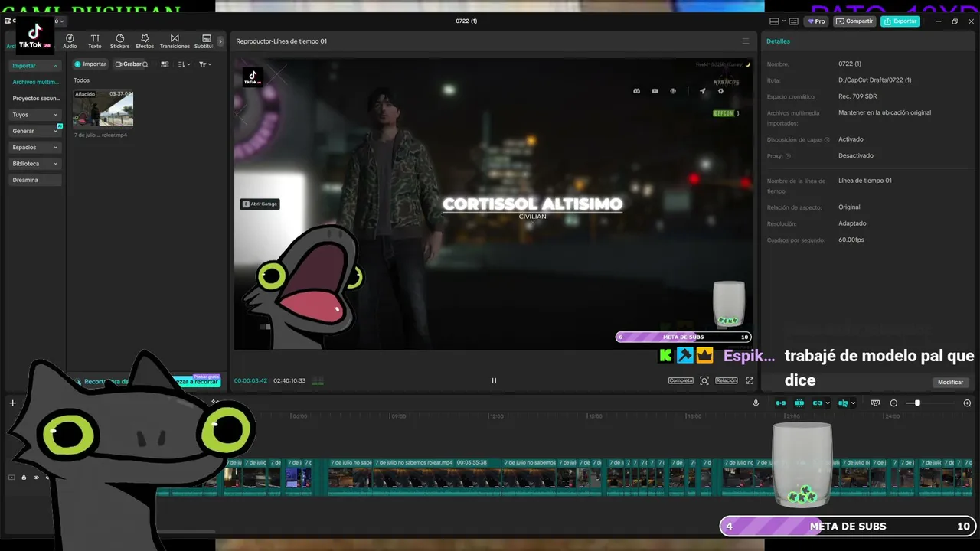Click the Completa preview quality button
The image size is (980, 551).
[681, 380]
